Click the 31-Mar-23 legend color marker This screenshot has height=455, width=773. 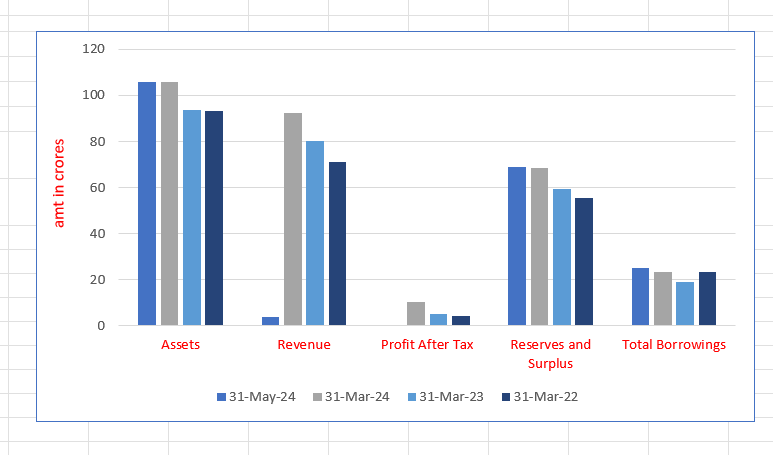click(x=409, y=397)
